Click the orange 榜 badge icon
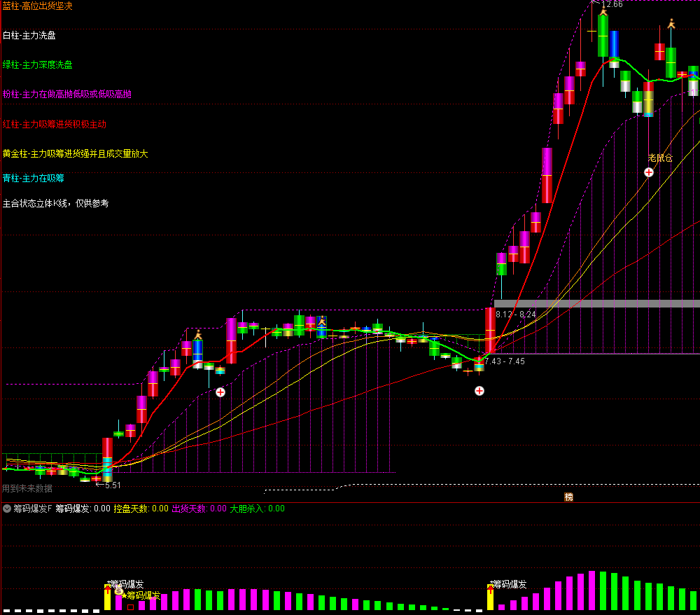This screenshot has width=700, height=615. [x=568, y=497]
